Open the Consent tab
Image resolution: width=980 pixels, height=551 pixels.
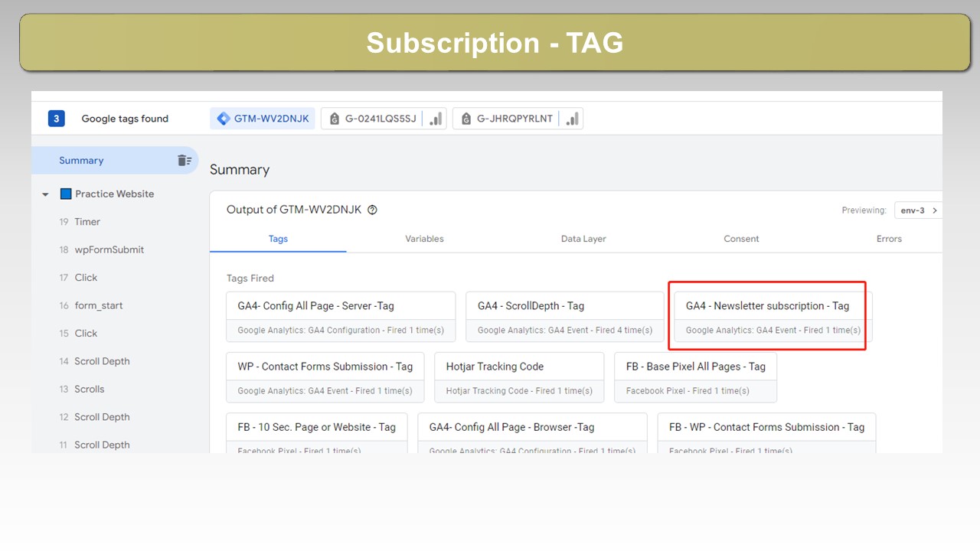click(741, 239)
